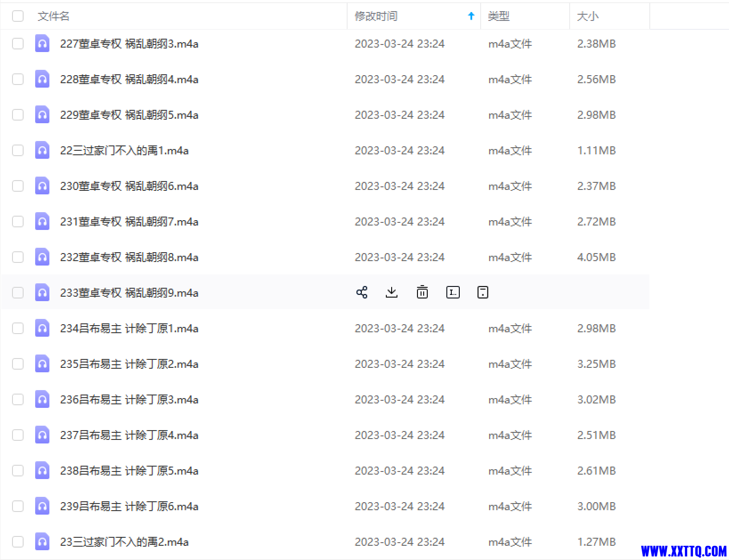This screenshot has height=560, width=729.
Task: Open file 233董卓专权 祸乱朝纲9.m4a
Action: coord(129,293)
